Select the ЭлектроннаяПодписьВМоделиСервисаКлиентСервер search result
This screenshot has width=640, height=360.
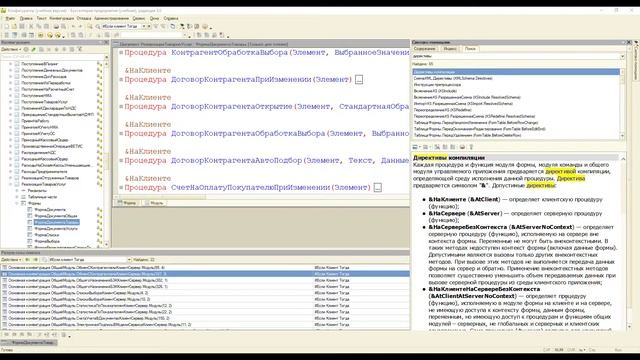point(205,324)
